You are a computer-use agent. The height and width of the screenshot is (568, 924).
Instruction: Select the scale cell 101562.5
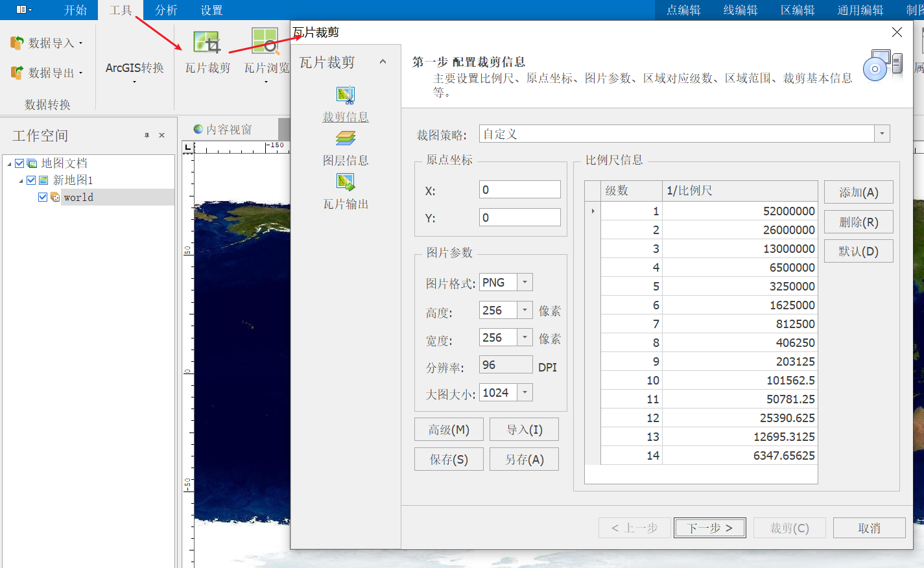740,380
